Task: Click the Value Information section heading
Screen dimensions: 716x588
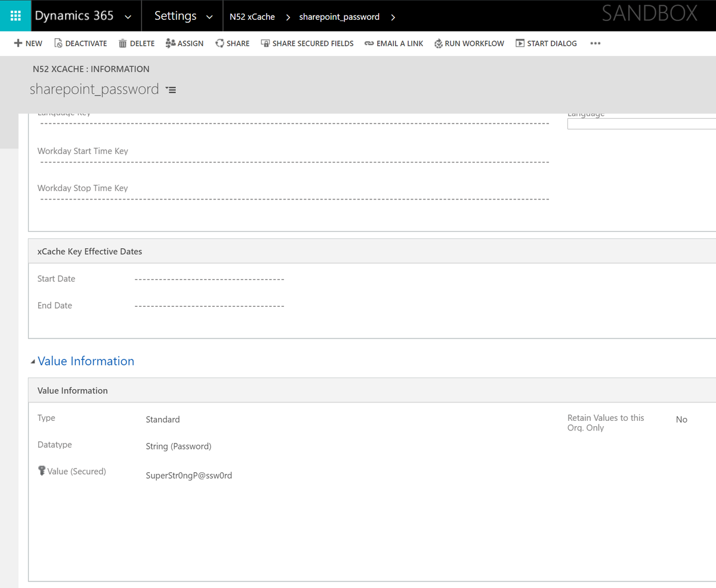Action: pos(86,361)
